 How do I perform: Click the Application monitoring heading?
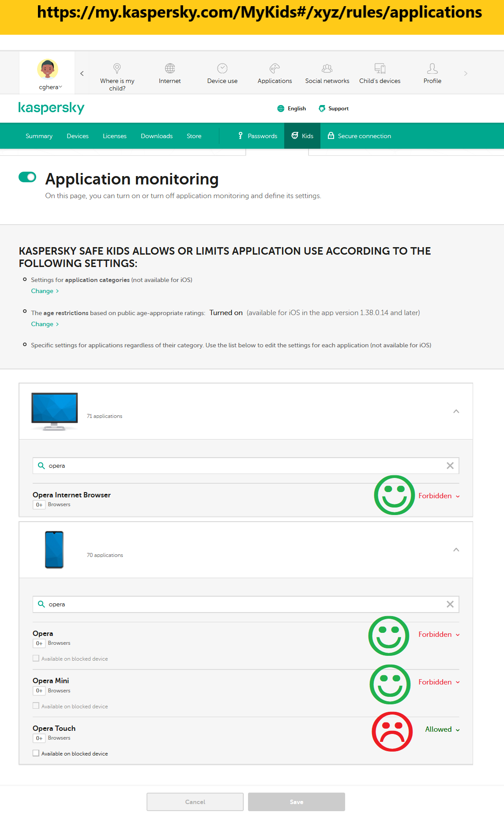point(132,179)
